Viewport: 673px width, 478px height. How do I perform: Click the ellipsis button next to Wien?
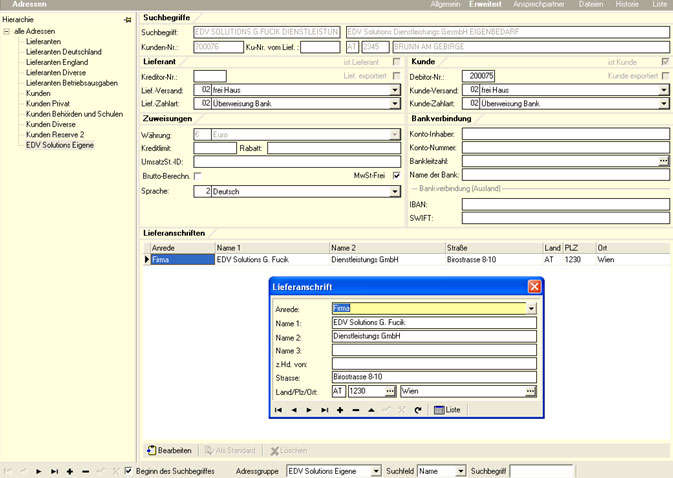(530, 391)
